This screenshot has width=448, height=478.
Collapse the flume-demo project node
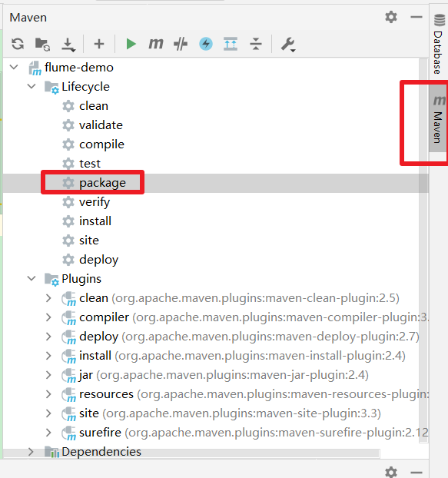(x=14, y=67)
